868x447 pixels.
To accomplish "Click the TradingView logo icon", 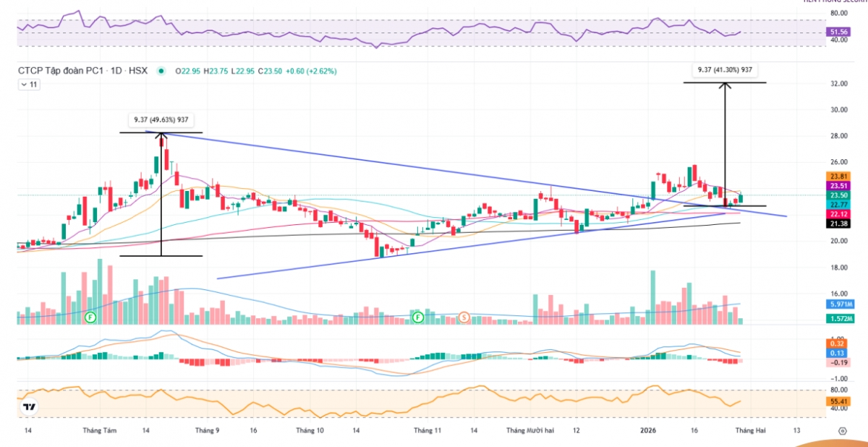I will [30, 408].
